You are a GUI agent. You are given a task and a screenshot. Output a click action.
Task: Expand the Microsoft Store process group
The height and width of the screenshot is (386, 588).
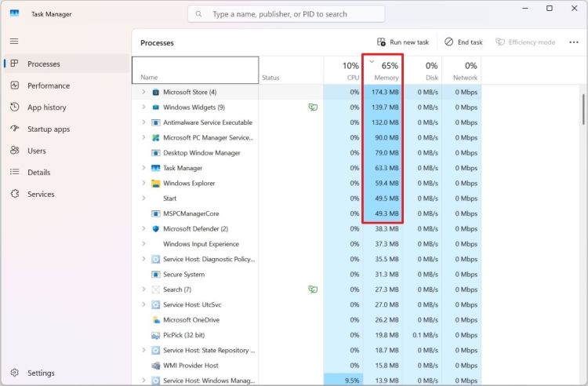pyautogui.click(x=143, y=93)
